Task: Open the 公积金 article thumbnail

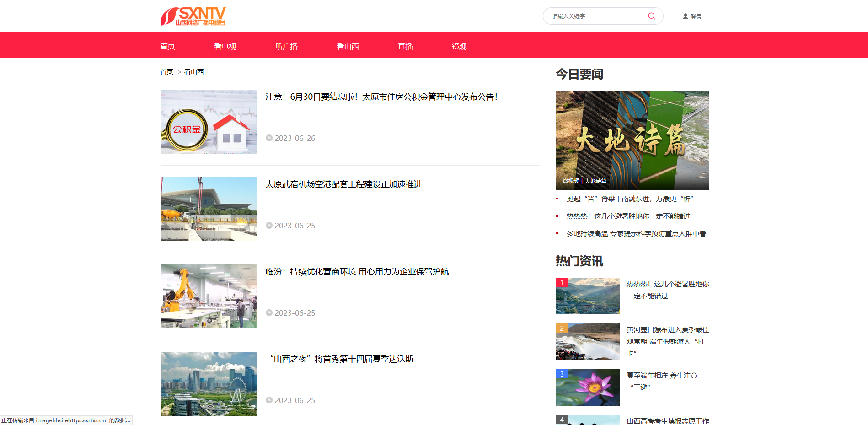Action: 209,122
